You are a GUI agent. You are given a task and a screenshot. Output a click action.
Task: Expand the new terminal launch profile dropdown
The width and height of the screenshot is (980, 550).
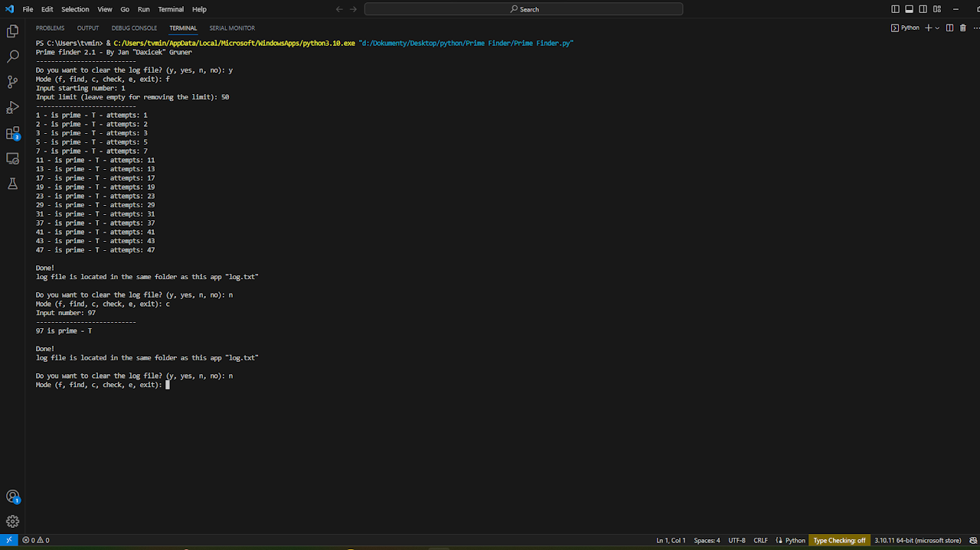tap(938, 28)
